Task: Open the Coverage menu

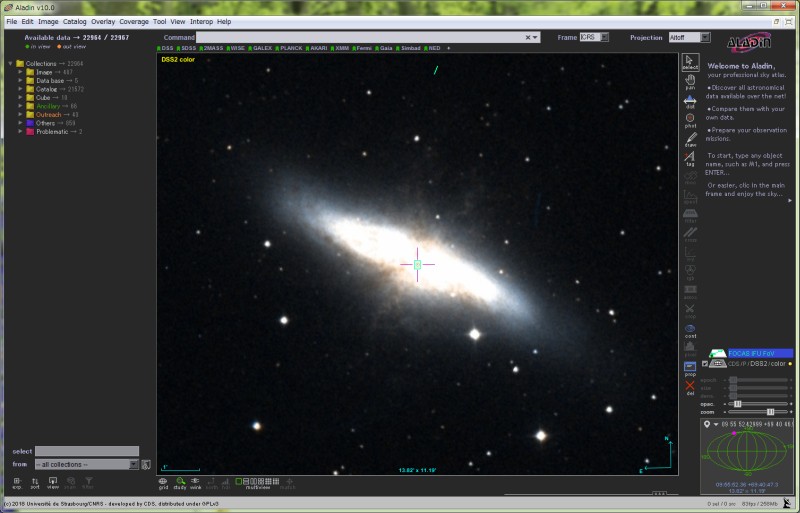Action: (x=134, y=21)
